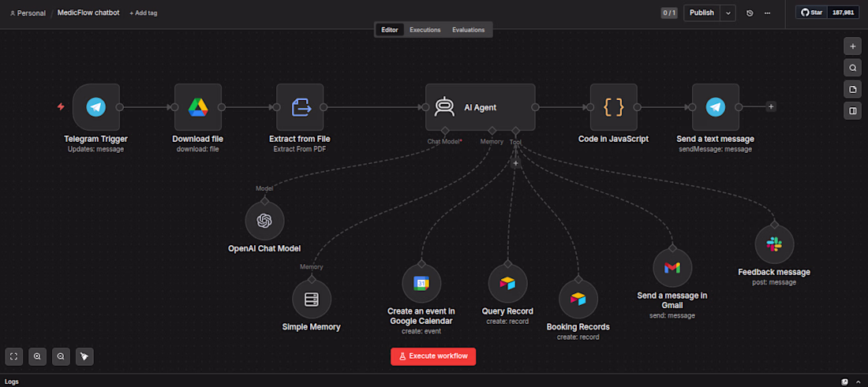Click the 'post: message' subtitle under Feedback message

[774, 282]
